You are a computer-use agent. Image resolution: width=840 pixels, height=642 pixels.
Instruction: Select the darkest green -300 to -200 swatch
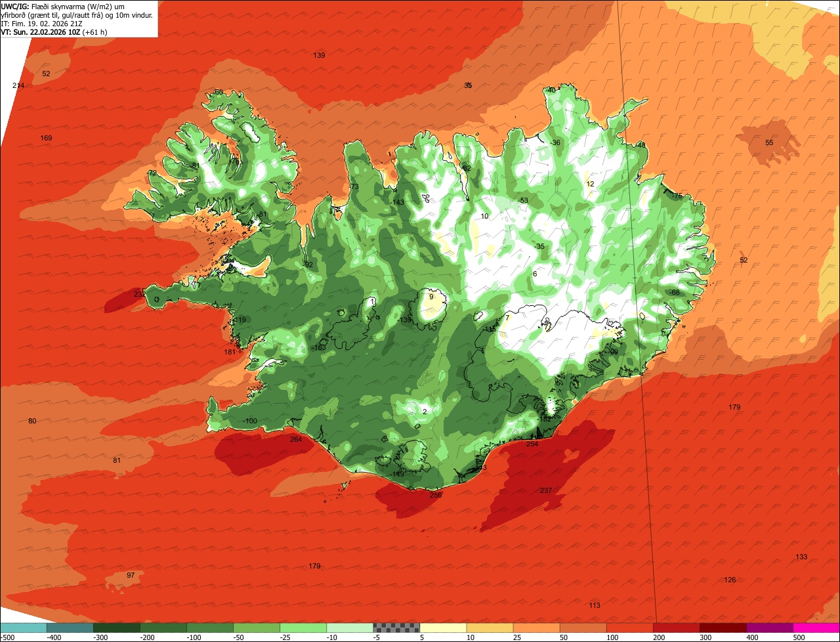[117, 628]
